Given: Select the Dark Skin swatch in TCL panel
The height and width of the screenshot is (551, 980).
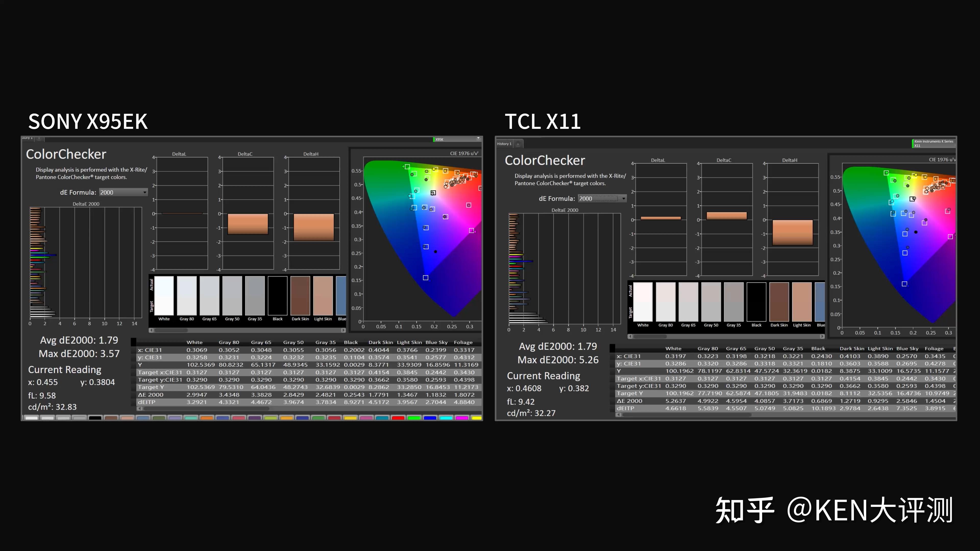Looking at the screenshot, I should 779,302.
